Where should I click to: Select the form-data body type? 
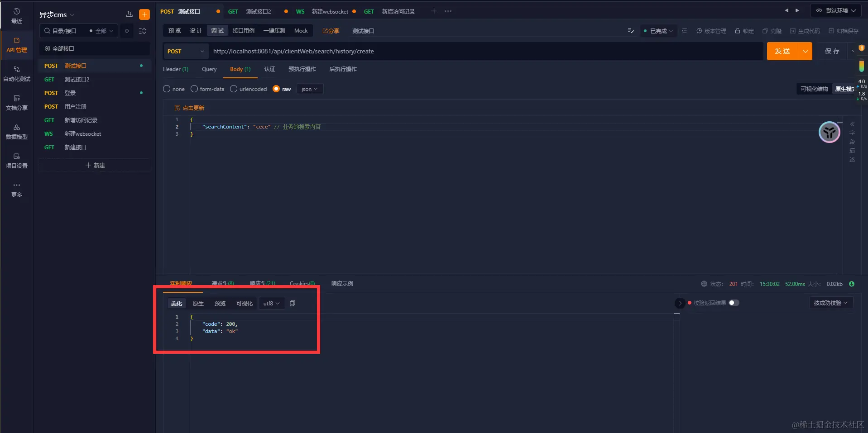click(207, 89)
